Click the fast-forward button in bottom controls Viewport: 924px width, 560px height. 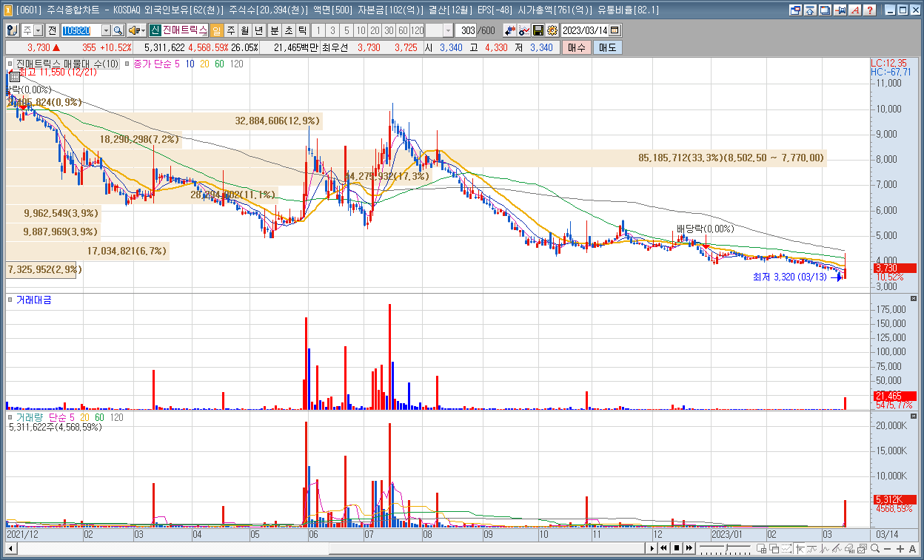689,548
